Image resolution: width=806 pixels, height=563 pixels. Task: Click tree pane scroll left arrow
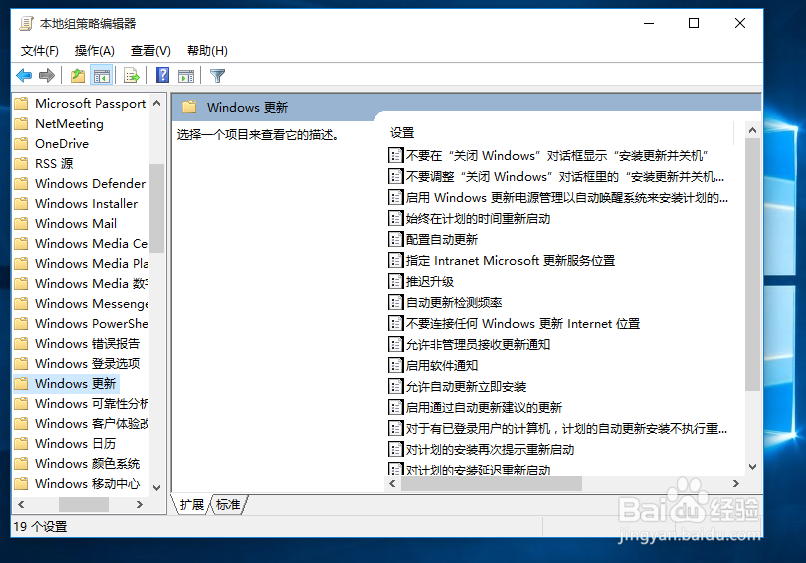21,504
